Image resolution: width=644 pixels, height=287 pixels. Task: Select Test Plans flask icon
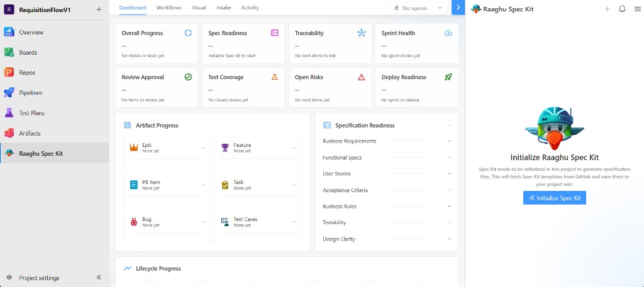coord(9,113)
